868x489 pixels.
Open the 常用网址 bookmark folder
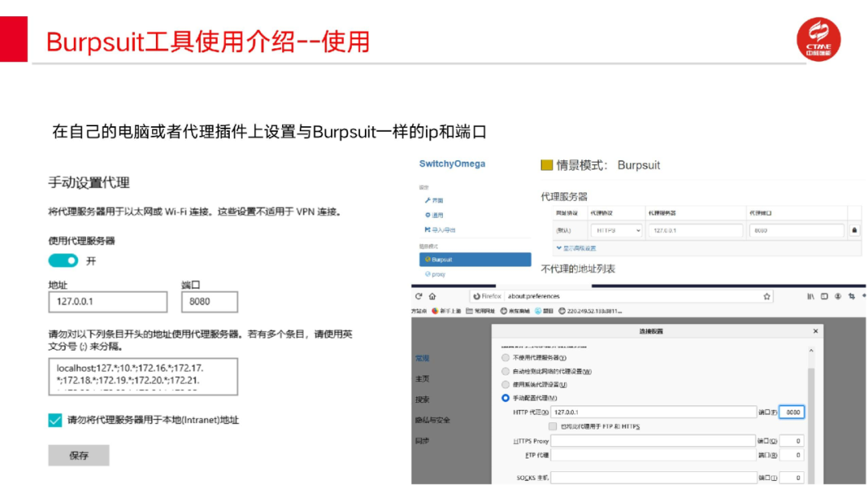pos(480,311)
